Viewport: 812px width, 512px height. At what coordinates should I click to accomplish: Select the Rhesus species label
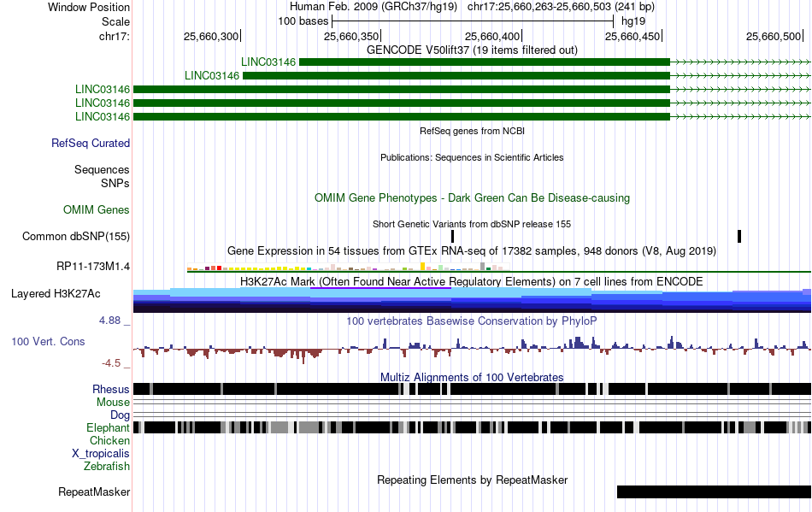click(111, 389)
